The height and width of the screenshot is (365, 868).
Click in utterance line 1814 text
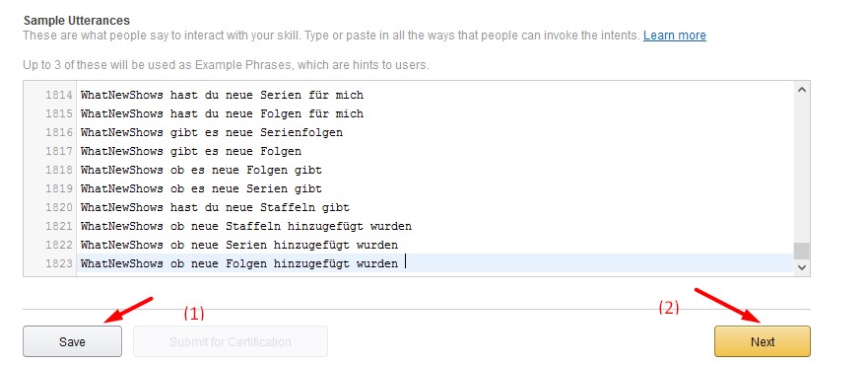222,96
